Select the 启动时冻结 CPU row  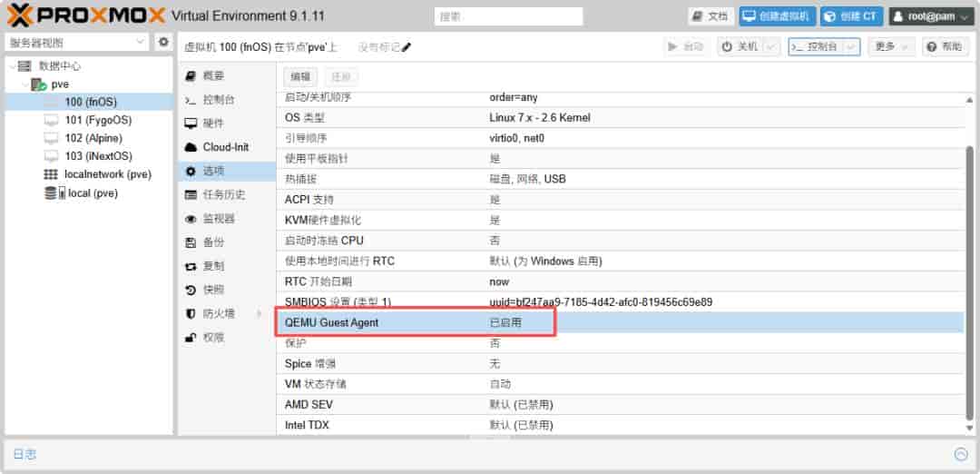click(x=621, y=241)
